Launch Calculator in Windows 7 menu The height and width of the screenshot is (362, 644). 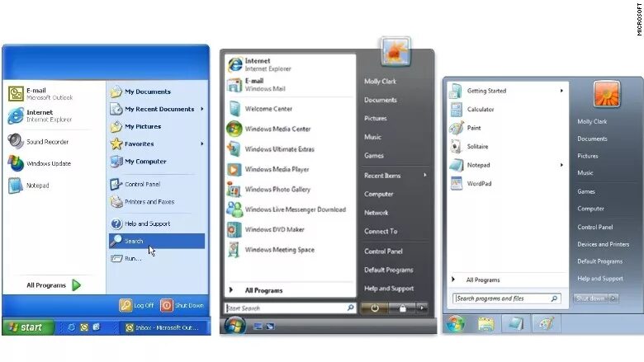[472, 110]
